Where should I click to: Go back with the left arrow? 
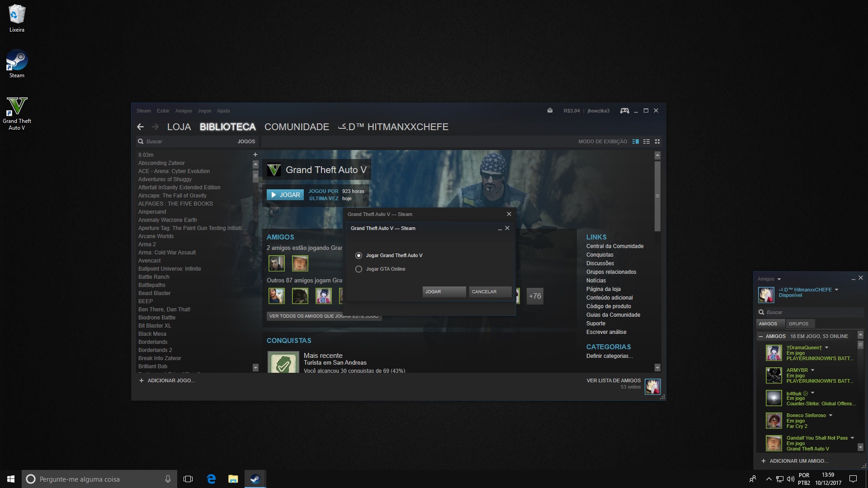[x=140, y=127]
